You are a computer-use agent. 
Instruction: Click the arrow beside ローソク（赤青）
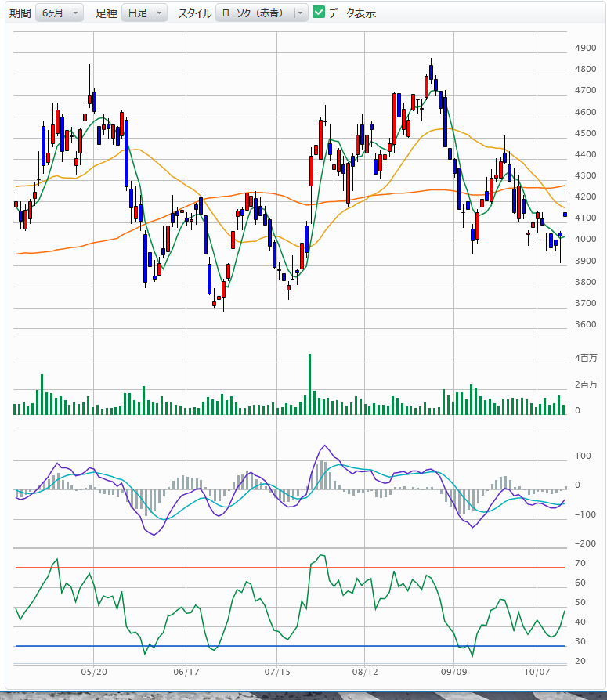click(300, 13)
